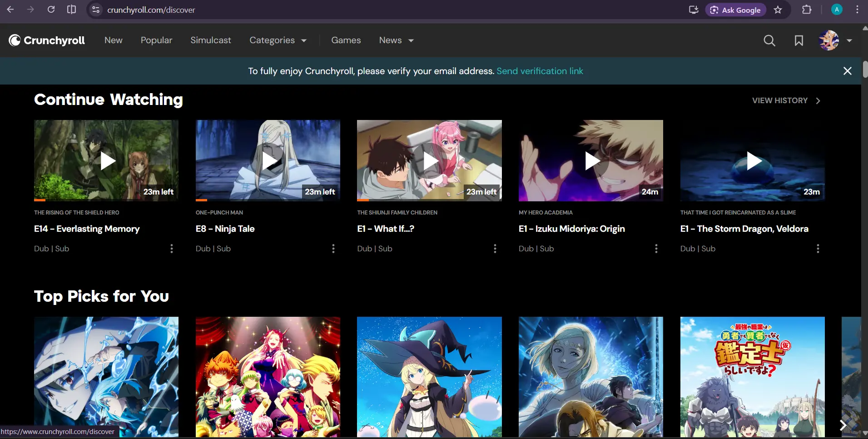868x439 pixels.
Task: Click the Crunchyroll logo
Action: 47,40
